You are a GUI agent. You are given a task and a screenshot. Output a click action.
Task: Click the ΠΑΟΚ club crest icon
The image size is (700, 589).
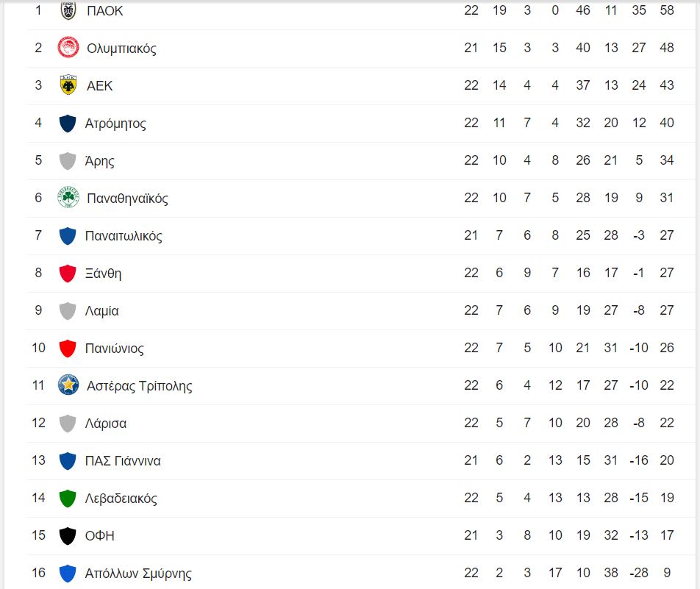[x=68, y=11]
